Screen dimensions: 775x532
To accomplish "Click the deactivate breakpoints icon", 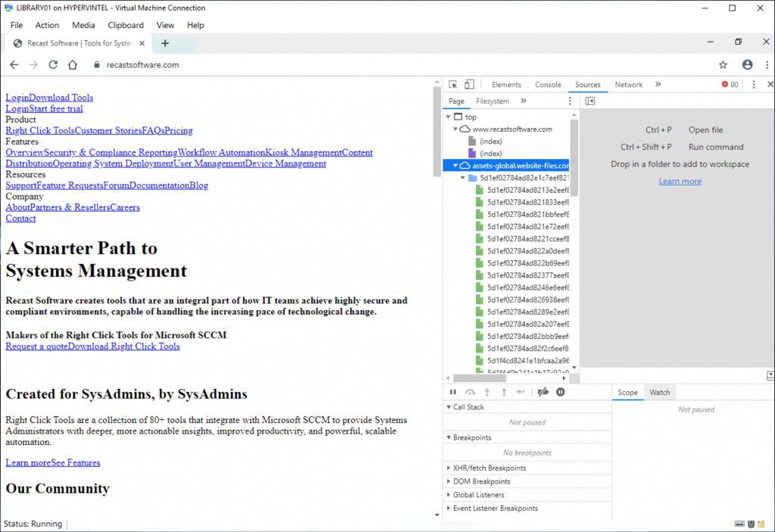I will (x=543, y=391).
